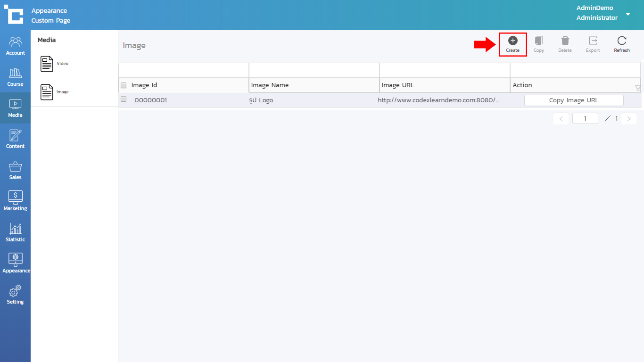Screen dimensions: 644x362
Task: Click the page number input field
Action: [585, 119]
